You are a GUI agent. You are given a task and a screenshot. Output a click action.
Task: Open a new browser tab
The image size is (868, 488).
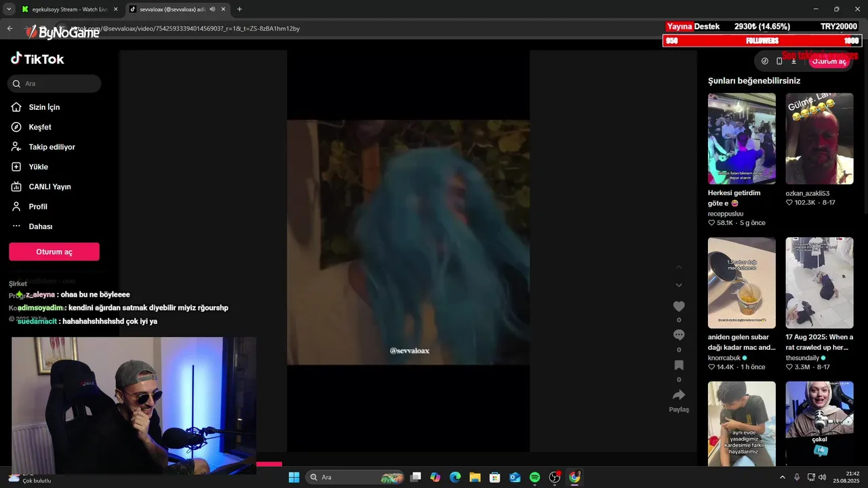click(239, 9)
